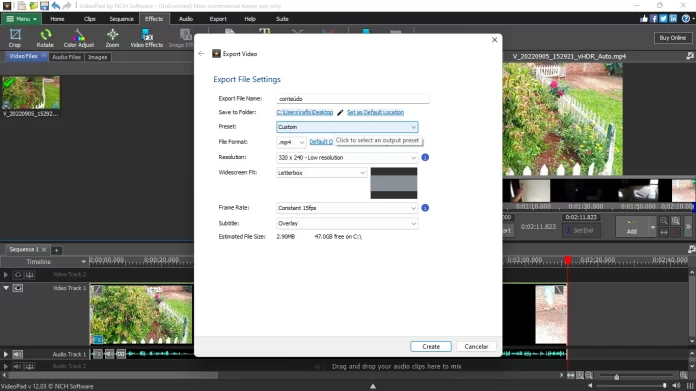Click the link icon on Audio Track 1 clip

pyautogui.click(x=121, y=354)
